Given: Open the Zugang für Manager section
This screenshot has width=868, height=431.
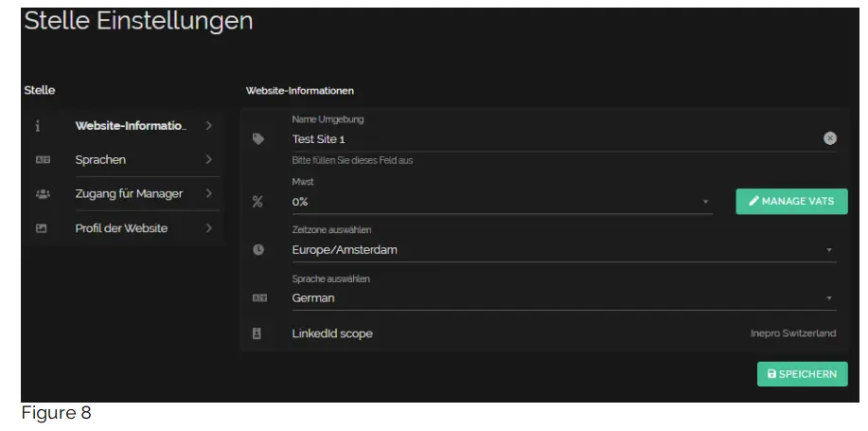Looking at the screenshot, I should pyautogui.click(x=129, y=194).
